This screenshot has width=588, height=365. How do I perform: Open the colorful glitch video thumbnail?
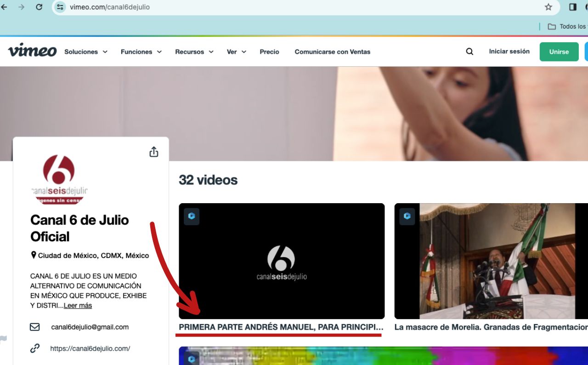(x=383, y=356)
